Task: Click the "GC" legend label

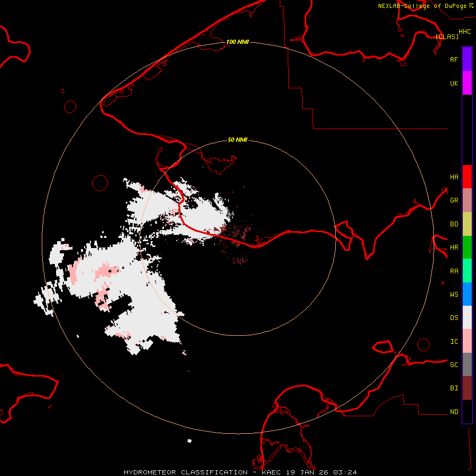Action: (454, 365)
